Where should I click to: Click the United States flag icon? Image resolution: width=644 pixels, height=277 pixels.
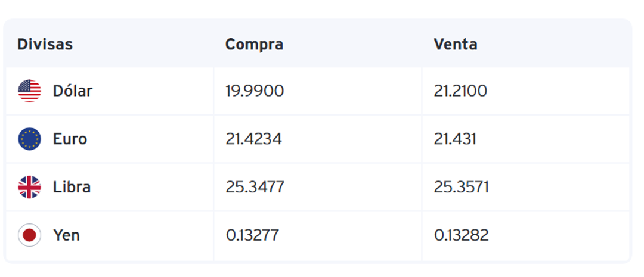coord(29,91)
